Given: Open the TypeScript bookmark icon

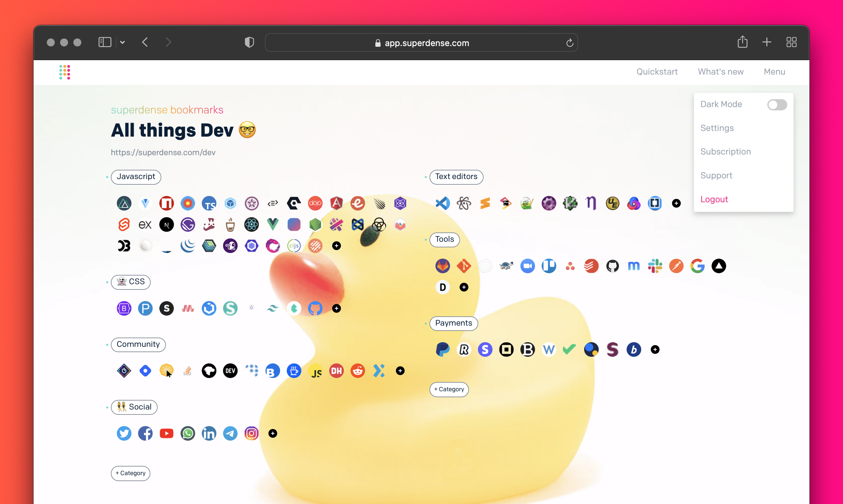Looking at the screenshot, I should (209, 204).
